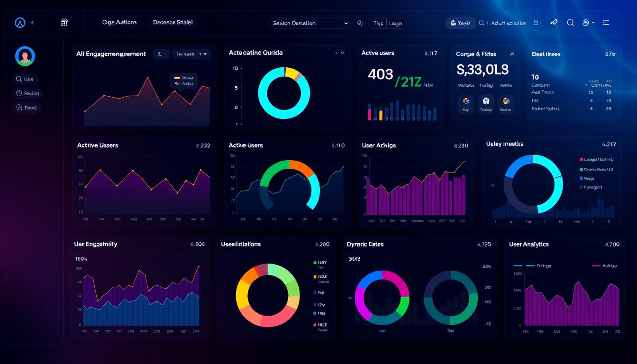Viewport: 637px width, 364px height.
Task: Click the 'Upley Inestics' card title
Action: click(x=505, y=144)
